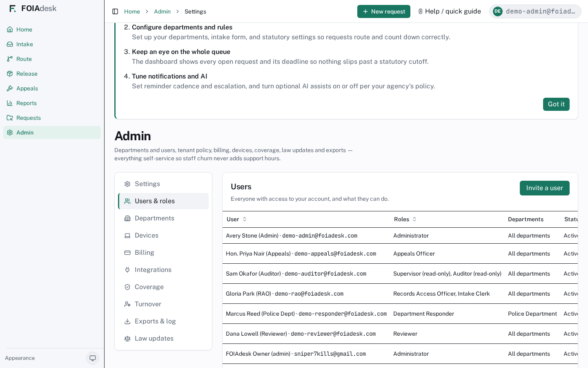Click the Departments building icon
Screen dimensions: 588x368
click(x=127, y=218)
